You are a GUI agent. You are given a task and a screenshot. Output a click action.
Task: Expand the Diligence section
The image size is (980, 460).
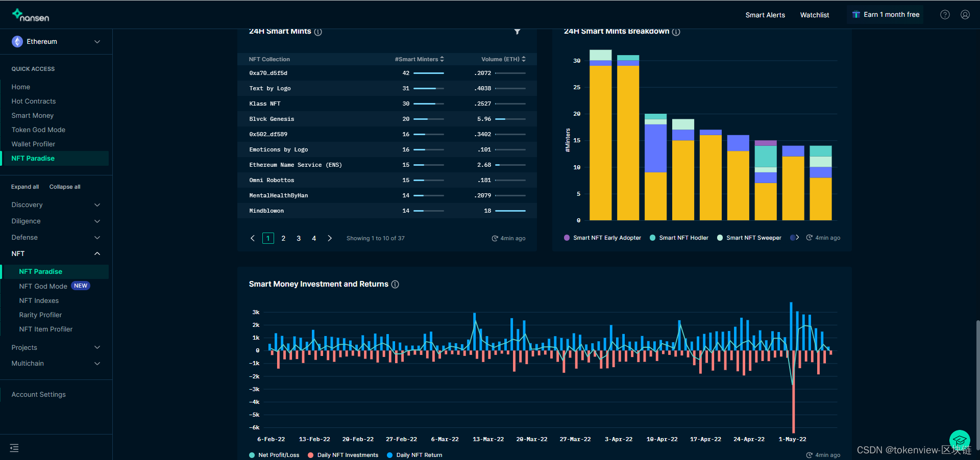point(56,221)
